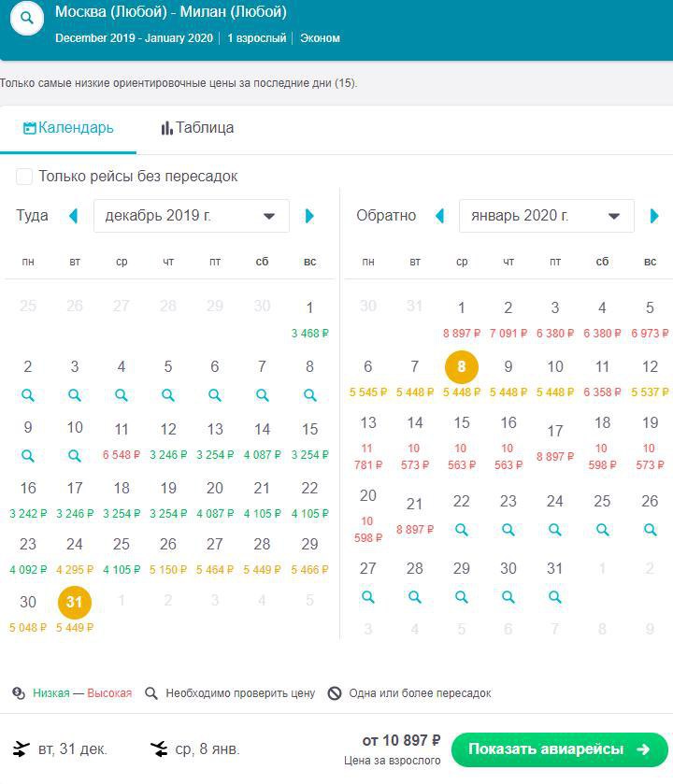Select January 2 with 7 091 ₽
The image size is (673, 784).
pyautogui.click(x=508, y=319)
